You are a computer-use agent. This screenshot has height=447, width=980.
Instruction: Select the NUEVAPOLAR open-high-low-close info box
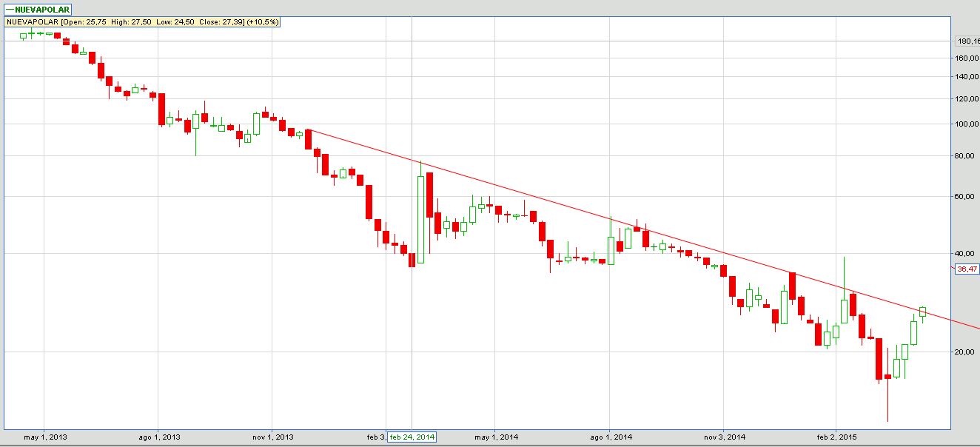(143, 22)
